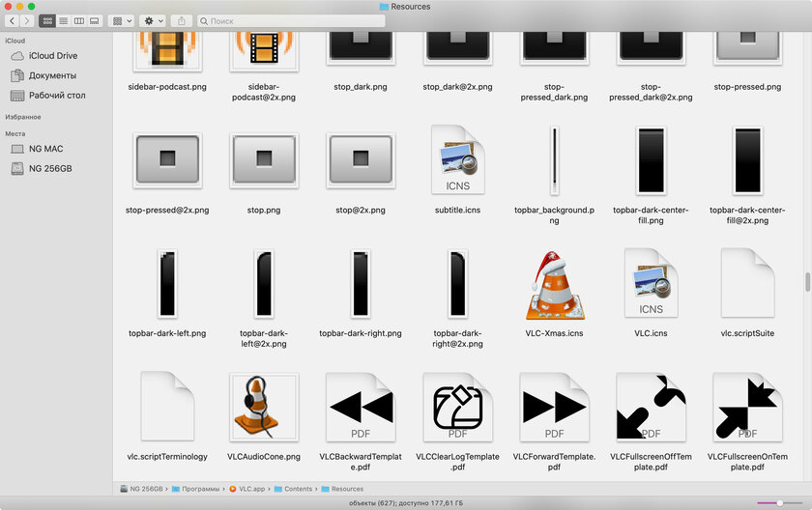This screenshot has width=812, height=510.
Task: Click the Share toolbar button
Action: [x=183, y=20]
